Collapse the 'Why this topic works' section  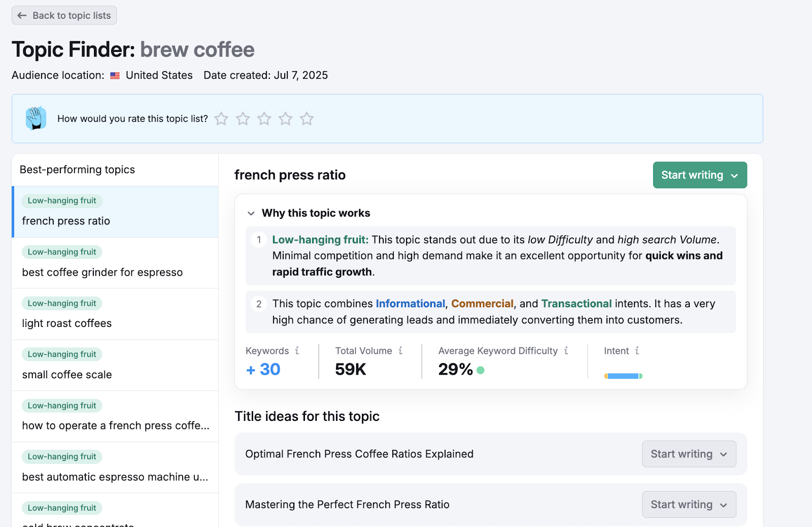[x=251, y=213]
